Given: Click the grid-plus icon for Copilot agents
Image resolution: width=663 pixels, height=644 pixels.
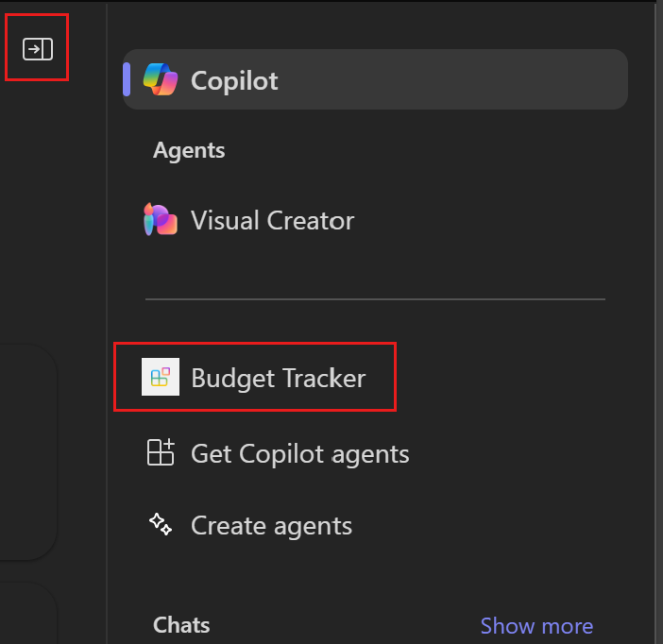Looking at the screenshot, I should pos(161,452).
